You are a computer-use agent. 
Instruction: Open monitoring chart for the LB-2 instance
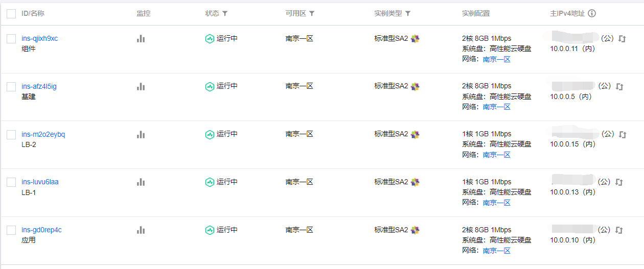coord(141,134)
